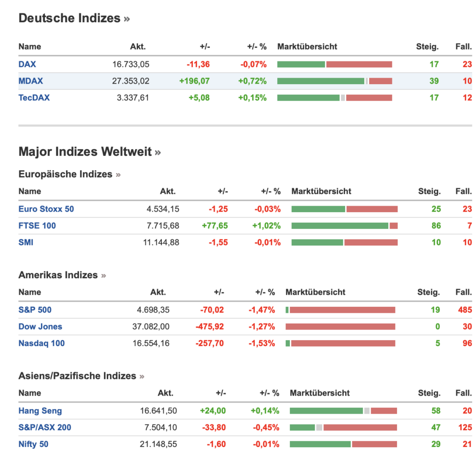Open the Dow Jones index link
The height and width of the screenshot is (464, 476).
pyautogui.click(x=40, y=327)
